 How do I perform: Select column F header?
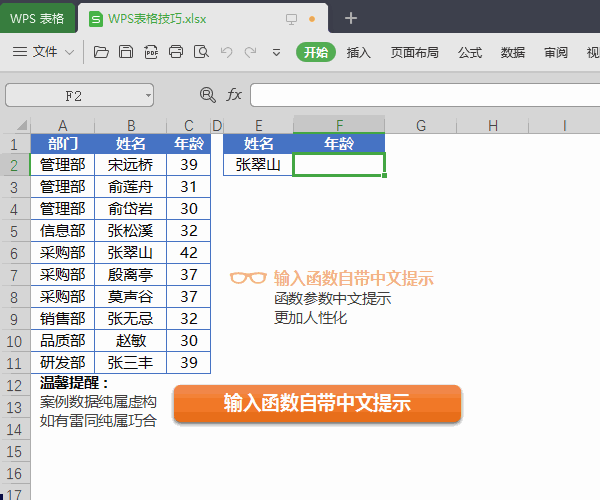pos(339,125)
